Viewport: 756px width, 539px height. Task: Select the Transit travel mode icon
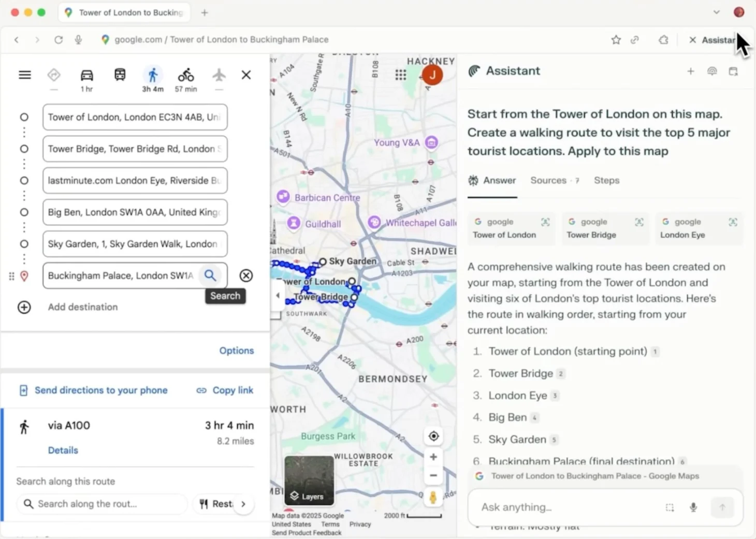click(x=120, y=75)
